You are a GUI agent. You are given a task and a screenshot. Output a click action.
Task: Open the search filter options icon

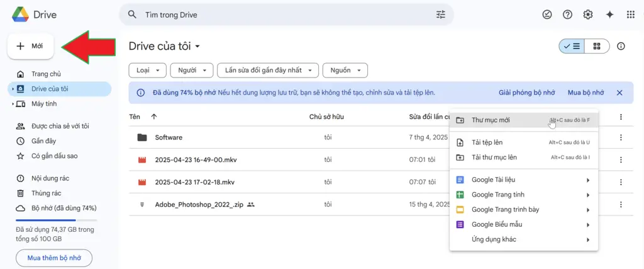441,14
